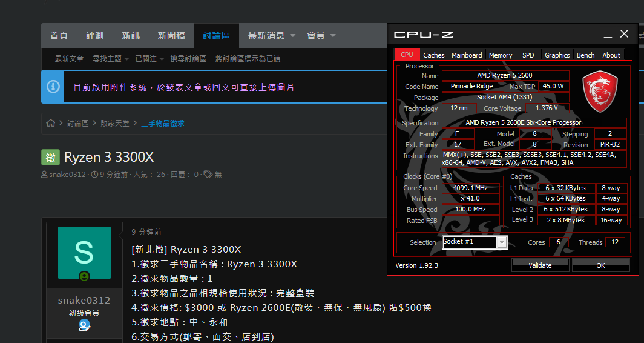
Task: Open the 搜尋討論區 link
Action: coord(188,59)
